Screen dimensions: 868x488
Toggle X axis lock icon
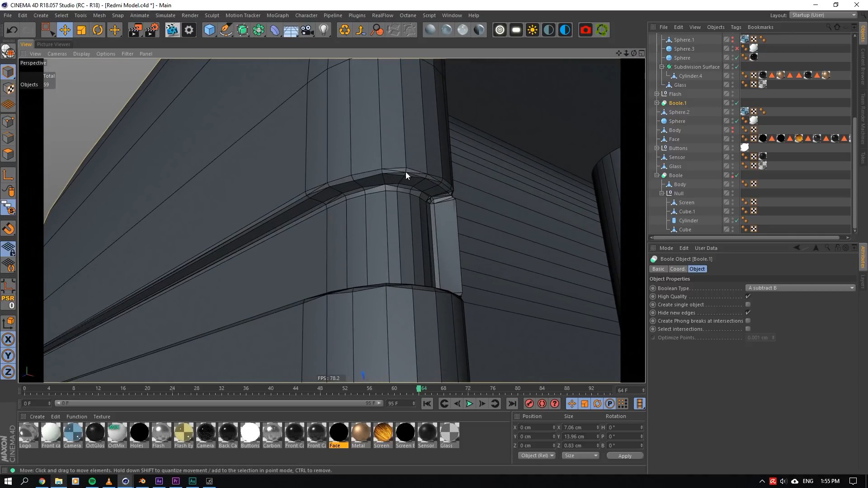pos(8,339)
